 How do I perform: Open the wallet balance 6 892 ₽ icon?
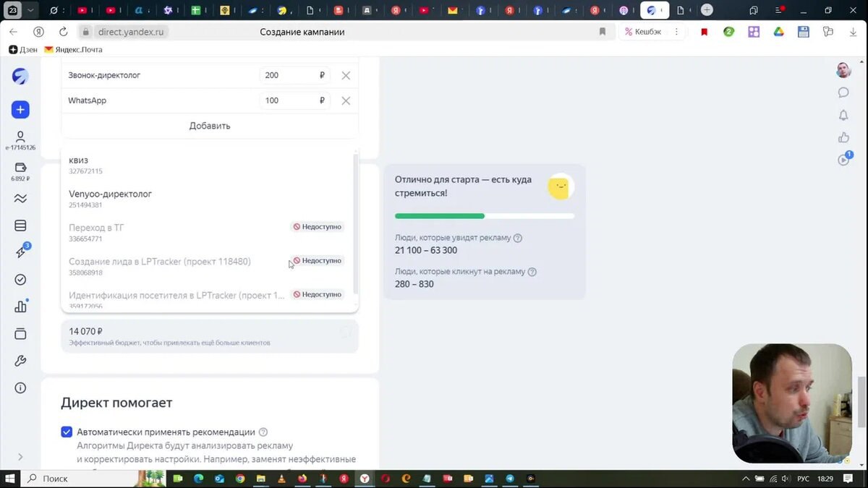coord(20,168)
